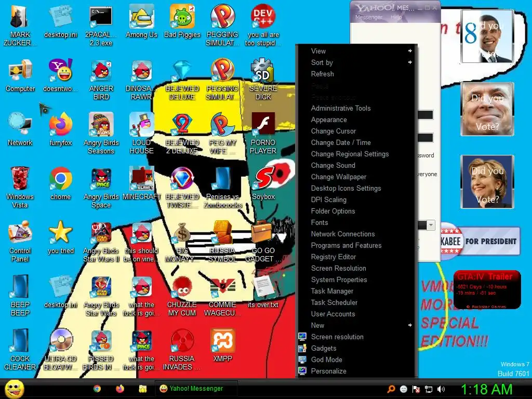Image resolution: width=532 pixels, height=399 pixels.
Task: Click the Hillary Clinton vote gadget
Action: 487,182
